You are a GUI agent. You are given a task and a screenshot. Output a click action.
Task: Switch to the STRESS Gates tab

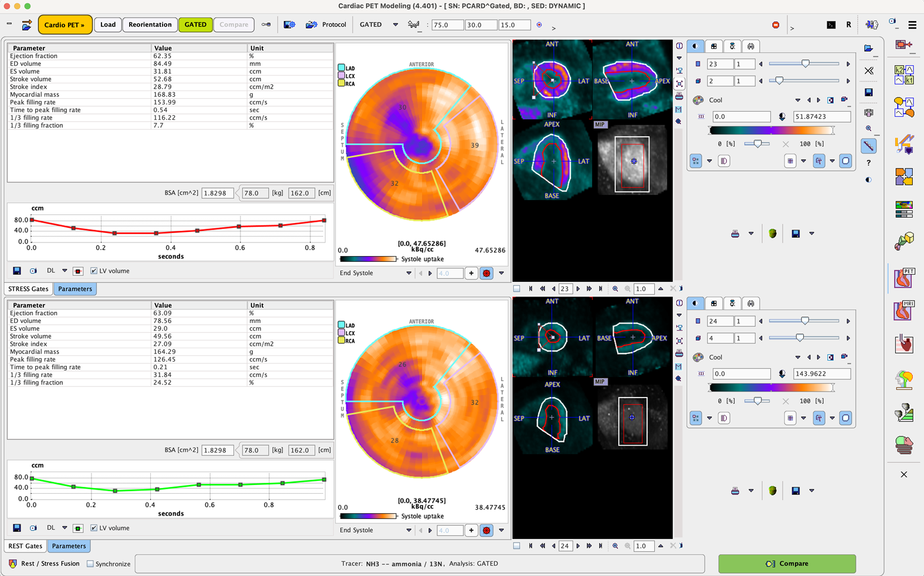(x=28, y=289)
